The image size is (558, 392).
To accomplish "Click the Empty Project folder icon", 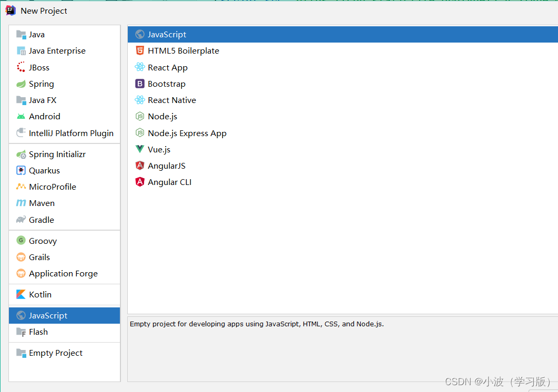I will tap(21, 353).
